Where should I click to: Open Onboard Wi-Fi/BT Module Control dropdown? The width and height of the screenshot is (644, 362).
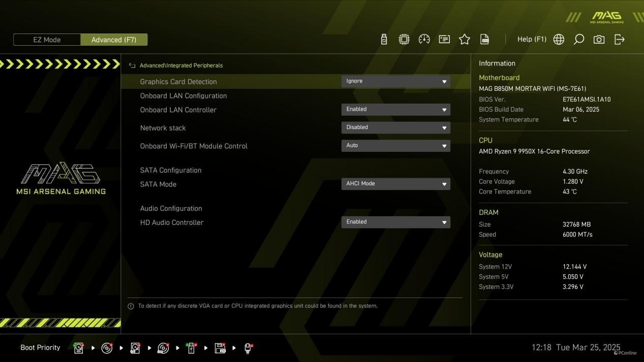coord(395,146)
